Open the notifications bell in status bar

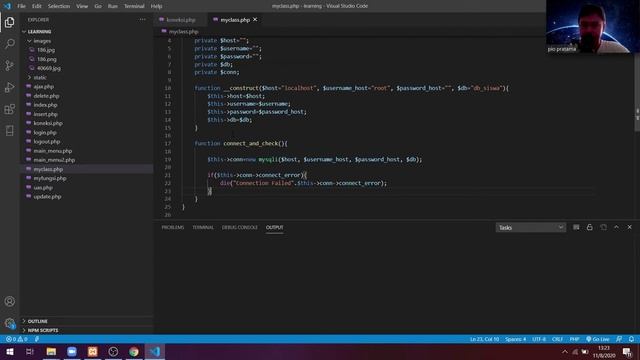pos(631,339)
